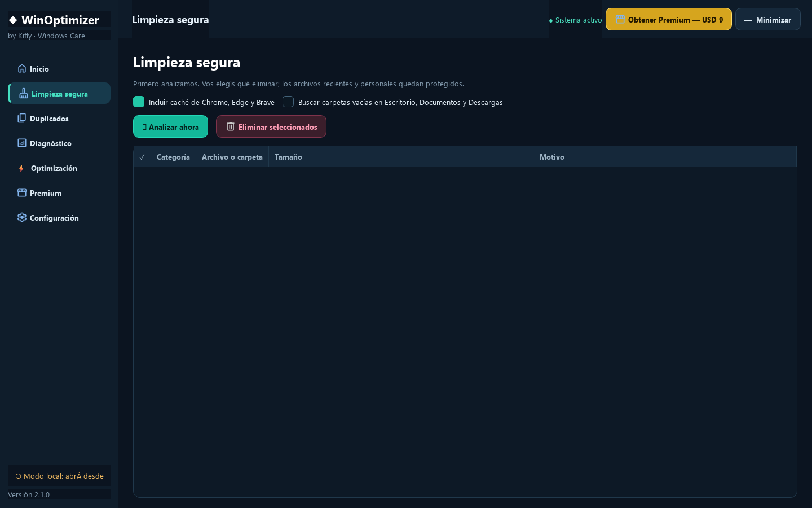The width and height of the screenshot is (812, 508).
Task: Click Eliminar seleccionados button
Action: (x=271, y=126)
